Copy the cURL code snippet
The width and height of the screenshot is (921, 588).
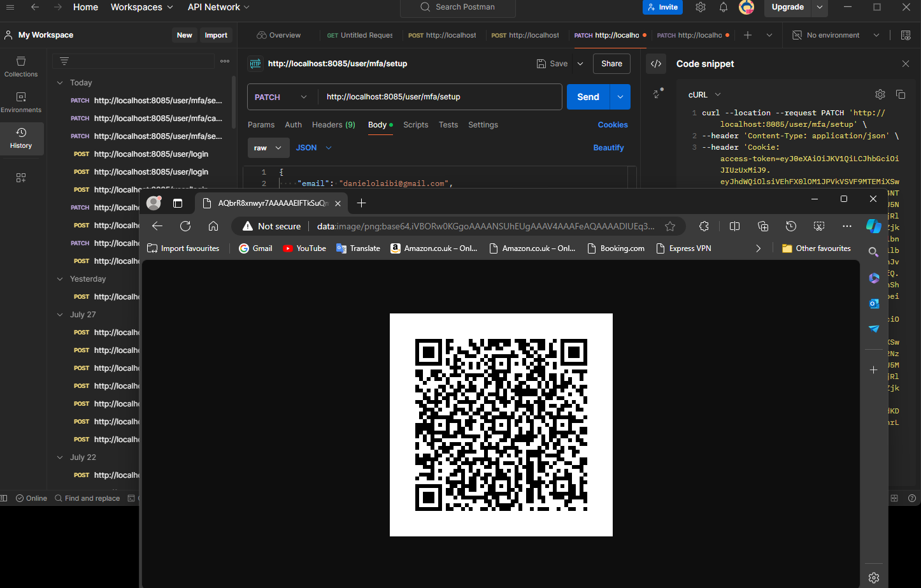pos(901,94)
